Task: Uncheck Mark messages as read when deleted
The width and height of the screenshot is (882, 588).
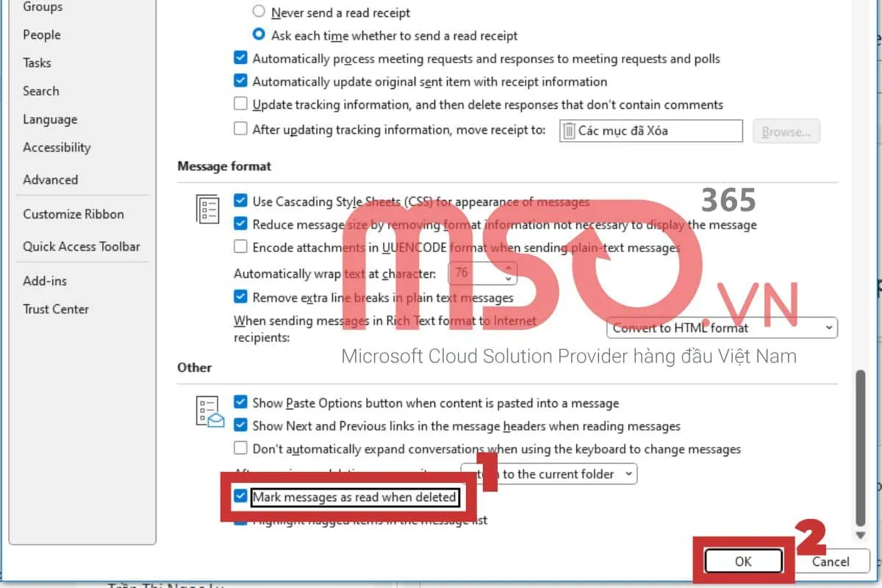Action: coord(240,497)
